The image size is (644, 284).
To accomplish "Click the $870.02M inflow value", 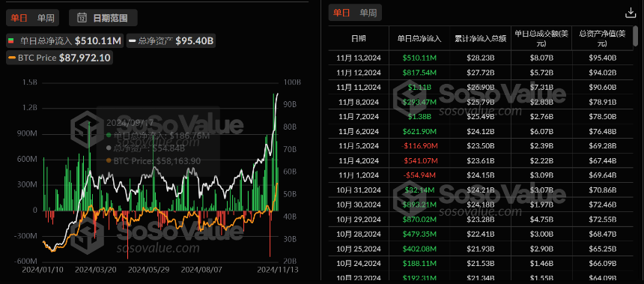I will 419,219.
